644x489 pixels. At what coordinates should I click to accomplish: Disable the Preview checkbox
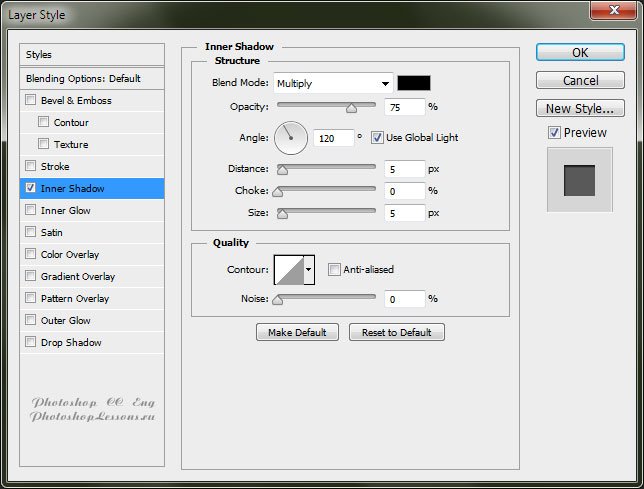[554, 132]
